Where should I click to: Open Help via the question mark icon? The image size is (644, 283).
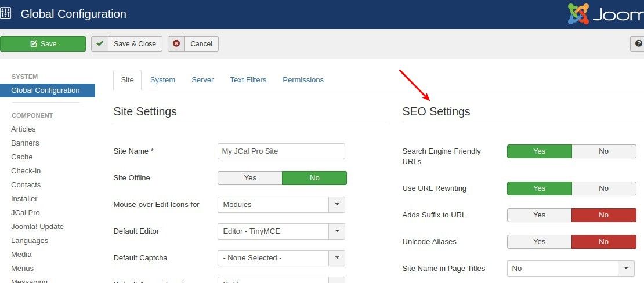click(x=638, y=43)
